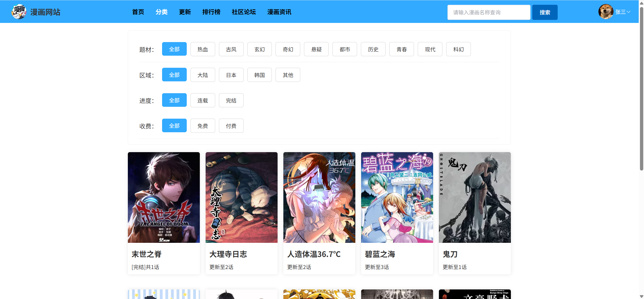The height and width of the screenshot is (299, 644).
Task: Open 漫画资讯 navigation item
Action: pyautogui.click(x=279, y=12)
